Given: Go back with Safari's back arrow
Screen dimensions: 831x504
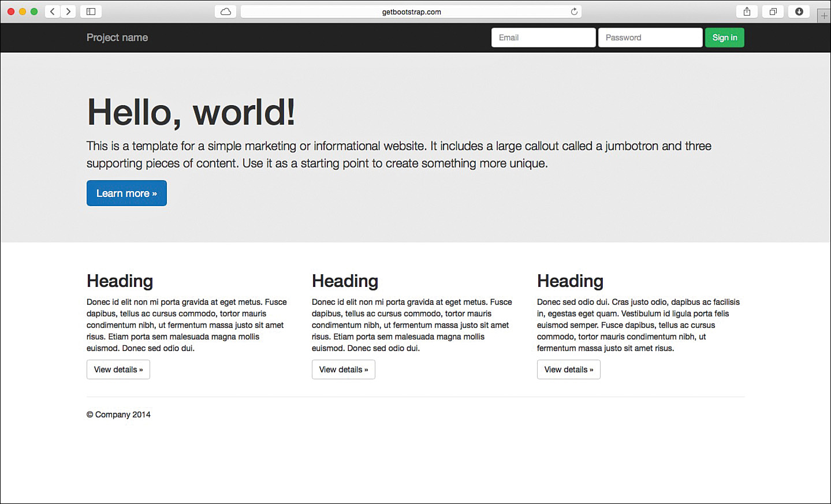Looking at the screenshot, I should pyautogui.click(x=53, y=12).
